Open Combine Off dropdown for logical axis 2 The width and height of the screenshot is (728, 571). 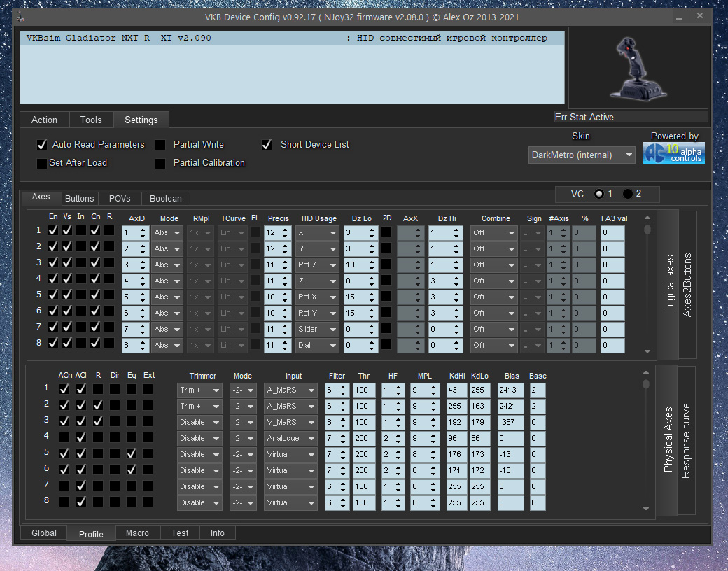494,249
